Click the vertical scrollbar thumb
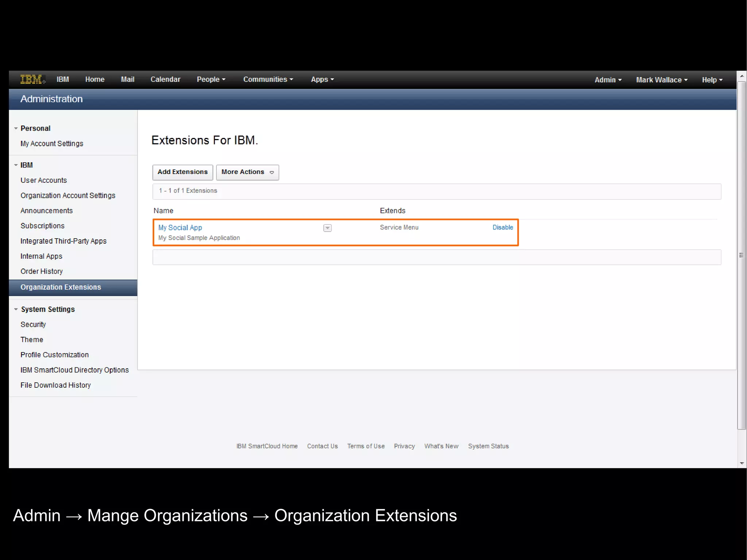This screenshot has height=560, width=747. point(742,255)
